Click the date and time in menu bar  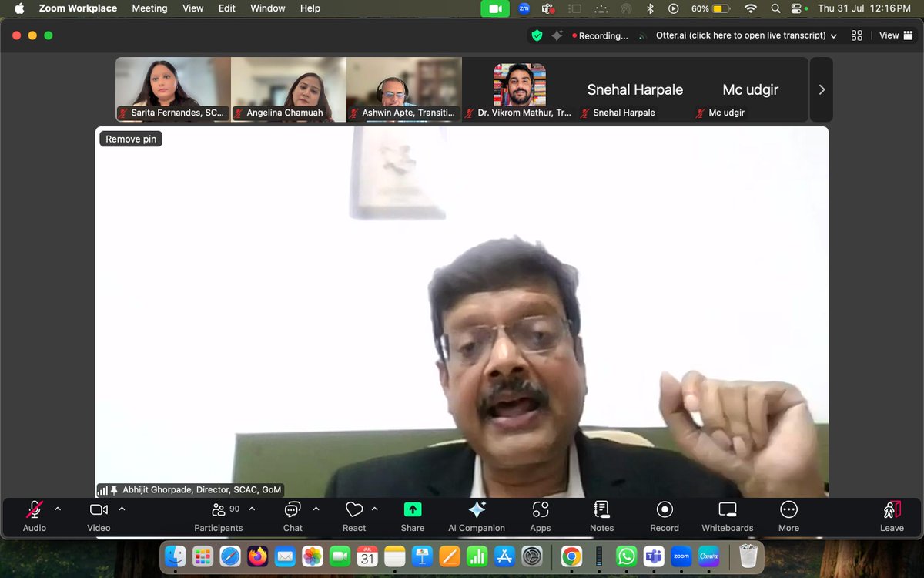[864, 8]
